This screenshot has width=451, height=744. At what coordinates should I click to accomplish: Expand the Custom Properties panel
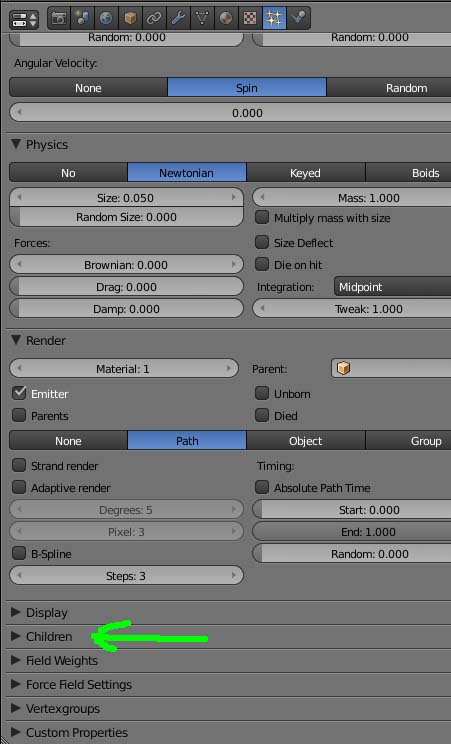(16, 732)
